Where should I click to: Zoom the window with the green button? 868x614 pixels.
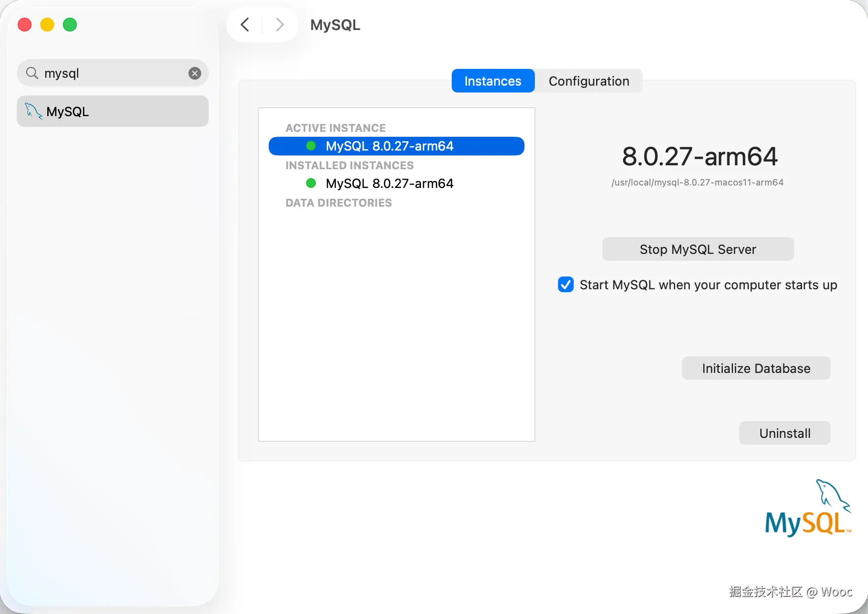pyautogui.click(x=70, y=25)
